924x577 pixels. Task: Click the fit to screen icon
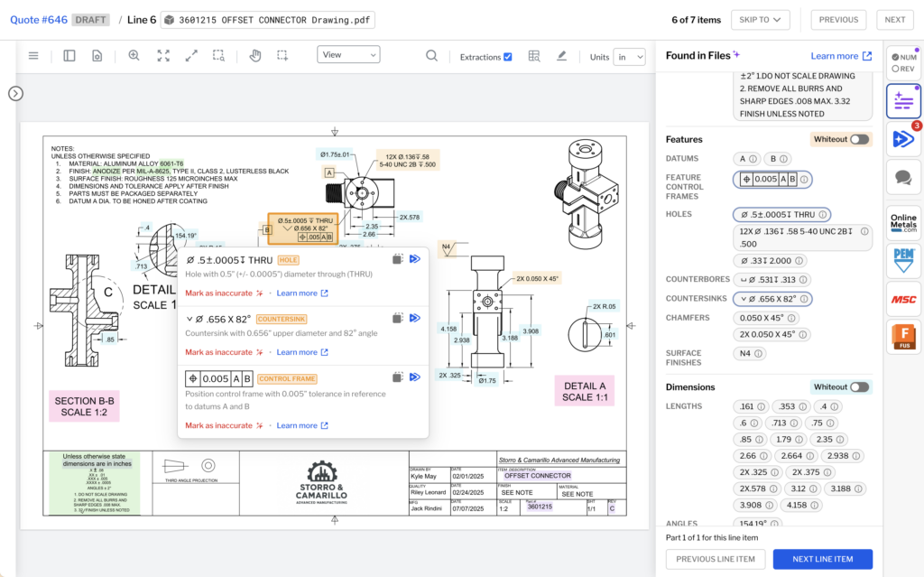pyautogui.click(x=163, y=56)
